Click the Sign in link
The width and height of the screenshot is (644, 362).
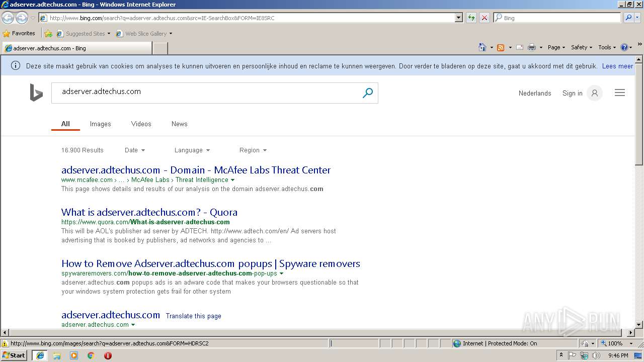(572, 93)
